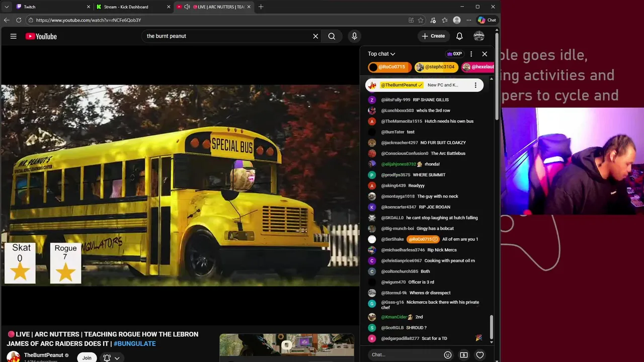Close the Kick Dashboard tab
The height and width of the screenshot is (362, 644).
click(x=169, y=7)
